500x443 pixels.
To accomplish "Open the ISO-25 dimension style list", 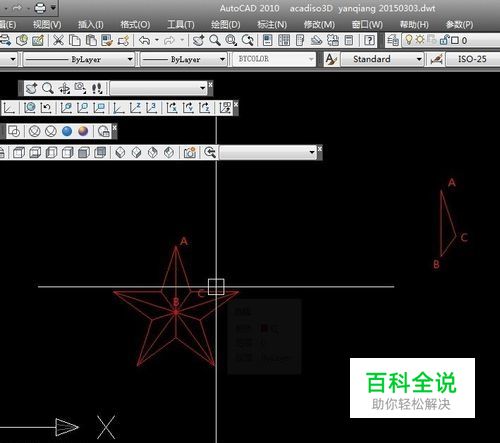I will pyautogui.click(x=473, y=60).
